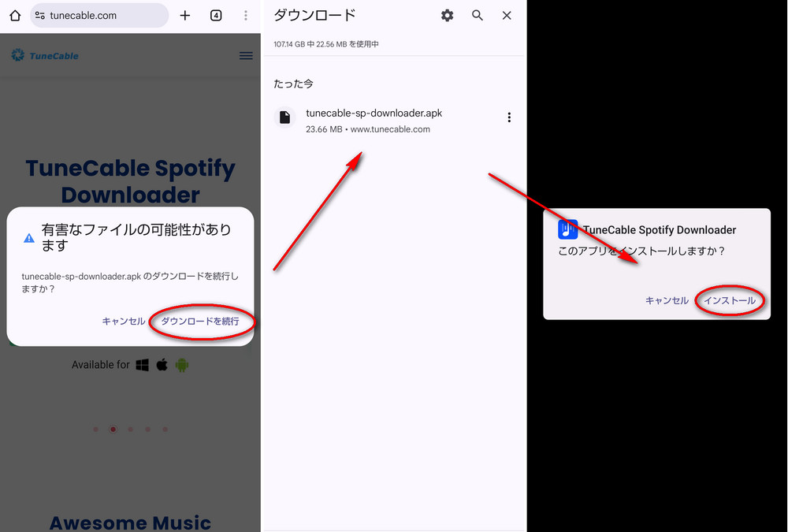Cancel the harmful file download dialog
This screenshot has height=532, width=788.
[124, 322]
